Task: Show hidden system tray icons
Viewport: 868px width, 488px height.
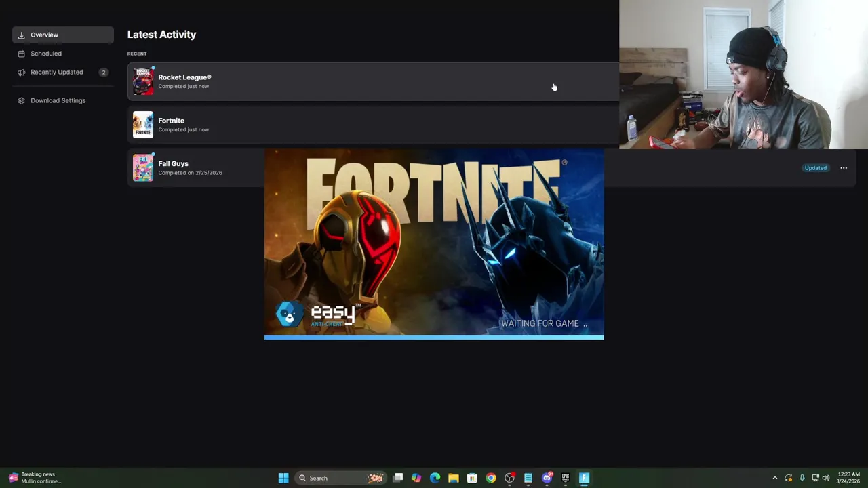Action: click(x=775, y=478)
